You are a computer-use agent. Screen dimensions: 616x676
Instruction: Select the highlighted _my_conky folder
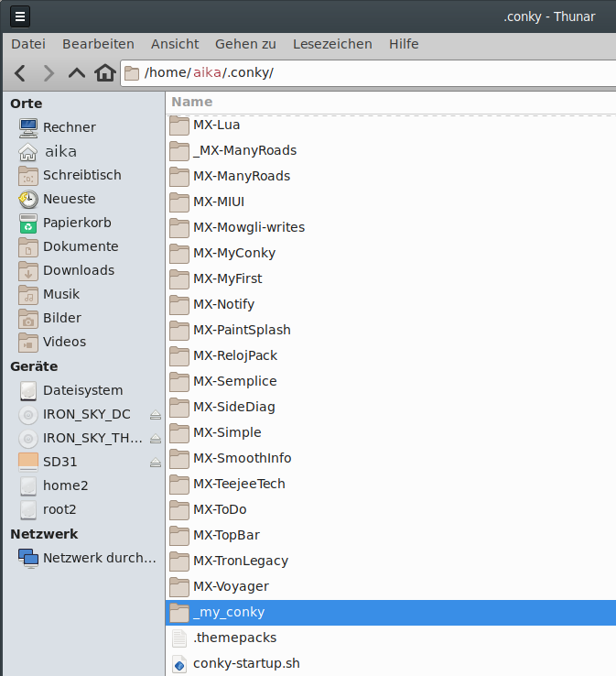click(391, 613)
